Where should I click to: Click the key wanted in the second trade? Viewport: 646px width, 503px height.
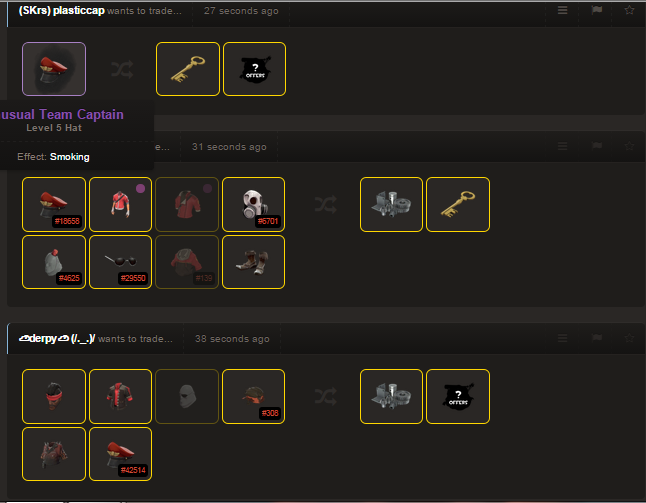tap(458, 204)
